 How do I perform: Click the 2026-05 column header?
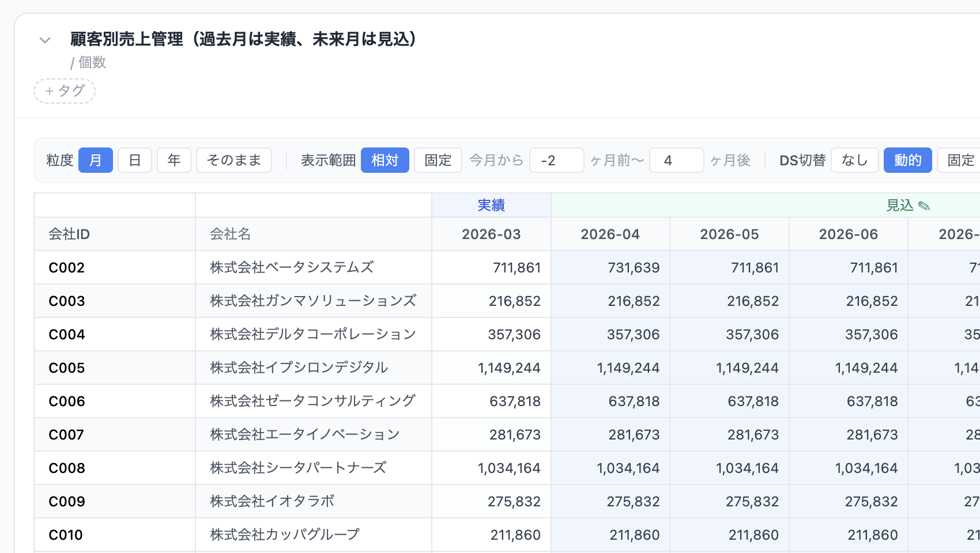point(730,234)
